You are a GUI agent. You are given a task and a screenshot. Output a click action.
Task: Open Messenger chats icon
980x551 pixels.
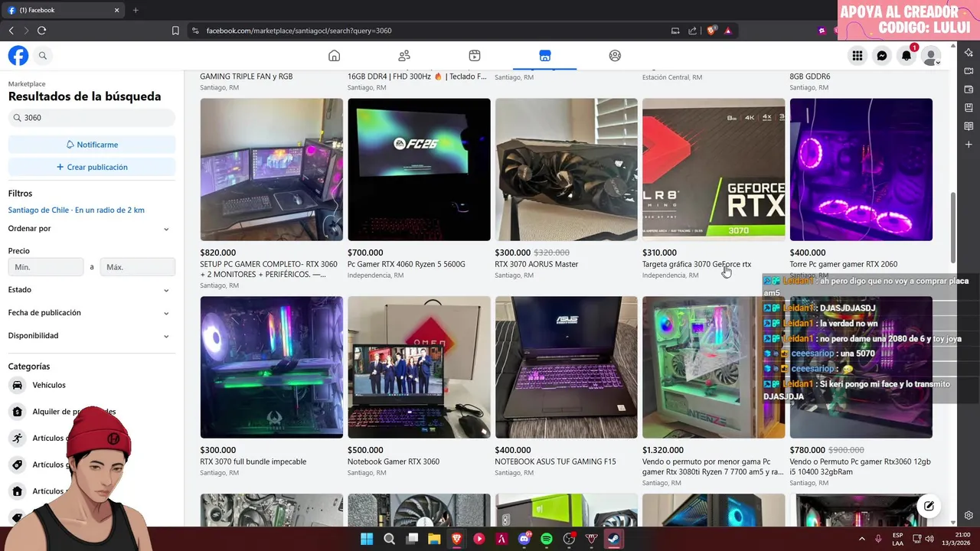(x=882, y=56)
